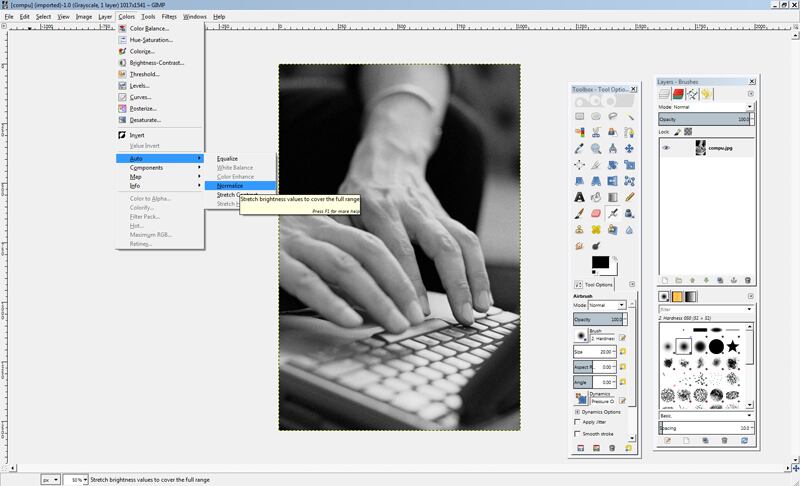Activate the Pencil tool
Viewport: 800px width, 486px height.
point(630,197)
